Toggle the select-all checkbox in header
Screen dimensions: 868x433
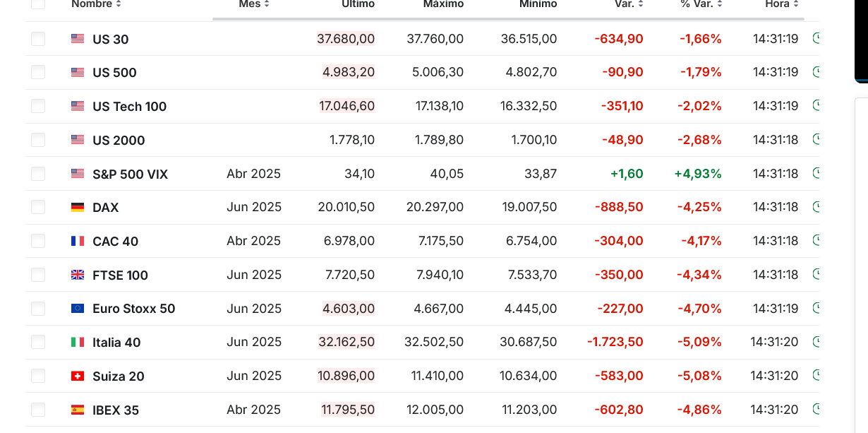pos(38,4)
